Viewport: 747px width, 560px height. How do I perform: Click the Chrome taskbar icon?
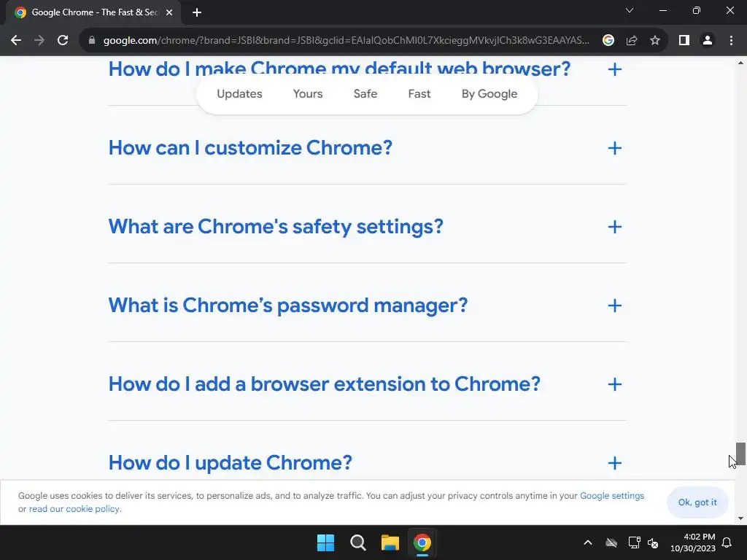click(x=422, y=542)
